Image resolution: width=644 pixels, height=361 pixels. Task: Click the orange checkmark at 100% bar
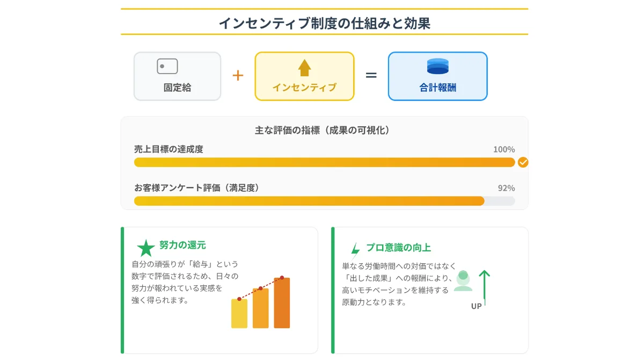pyautogui.click(x=523, y=162)
